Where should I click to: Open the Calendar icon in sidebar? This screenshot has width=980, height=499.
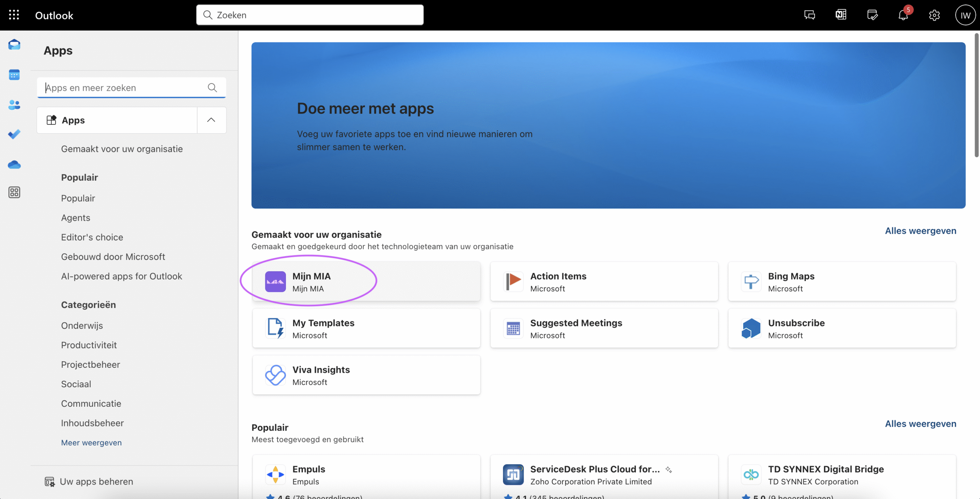point(14,75)
